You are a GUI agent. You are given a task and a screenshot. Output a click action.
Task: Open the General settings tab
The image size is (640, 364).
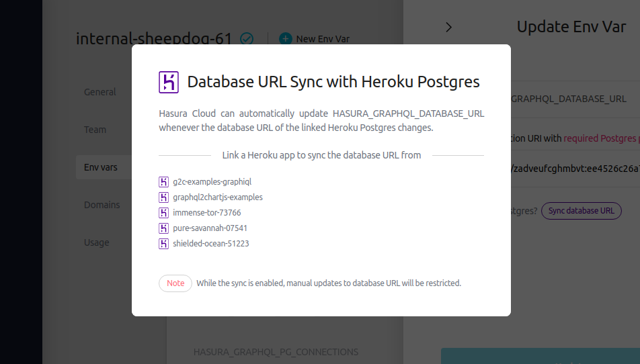(100, 92)
